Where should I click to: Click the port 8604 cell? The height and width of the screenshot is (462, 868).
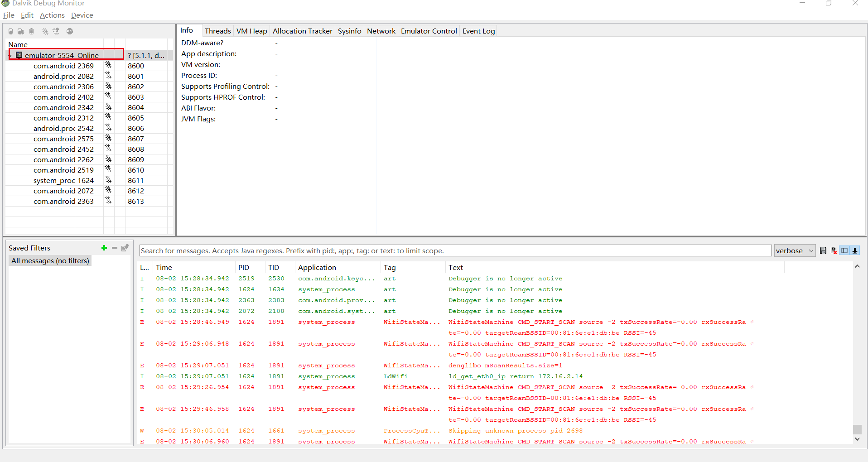[x=136, y=107]
